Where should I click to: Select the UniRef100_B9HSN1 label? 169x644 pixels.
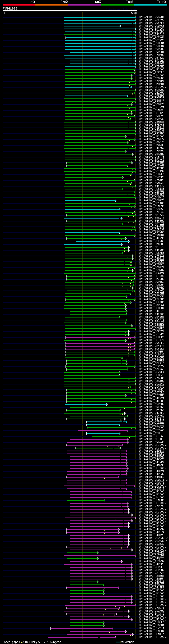152,43
